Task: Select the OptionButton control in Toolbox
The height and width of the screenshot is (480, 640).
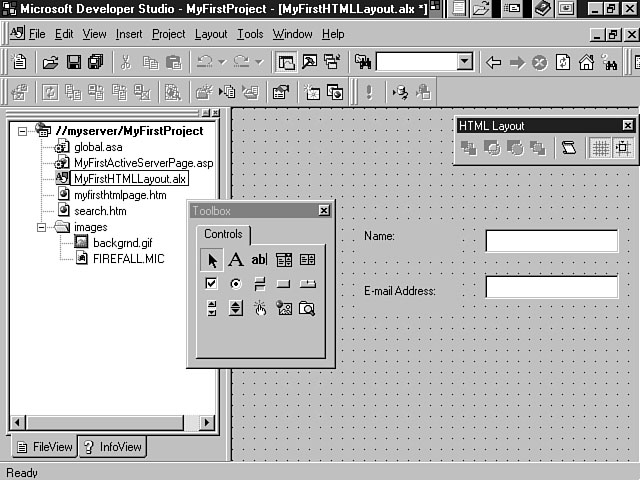Action: coord(236,284)
